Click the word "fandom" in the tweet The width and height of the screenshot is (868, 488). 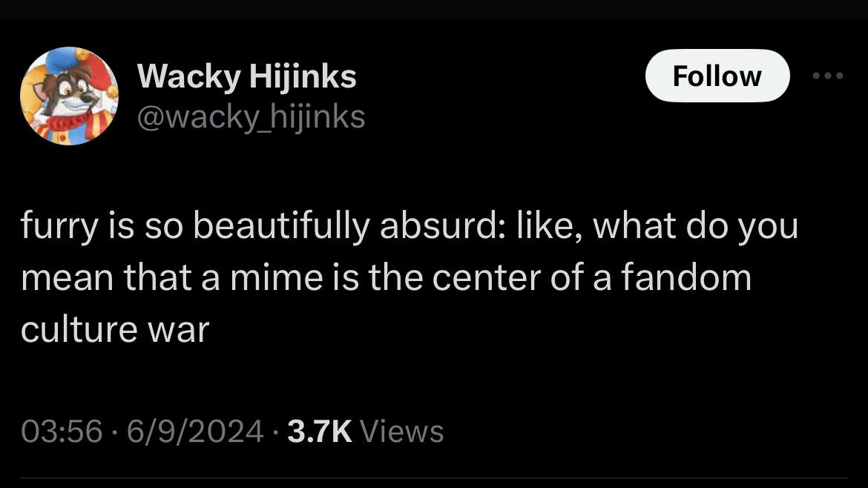[686, 278]
